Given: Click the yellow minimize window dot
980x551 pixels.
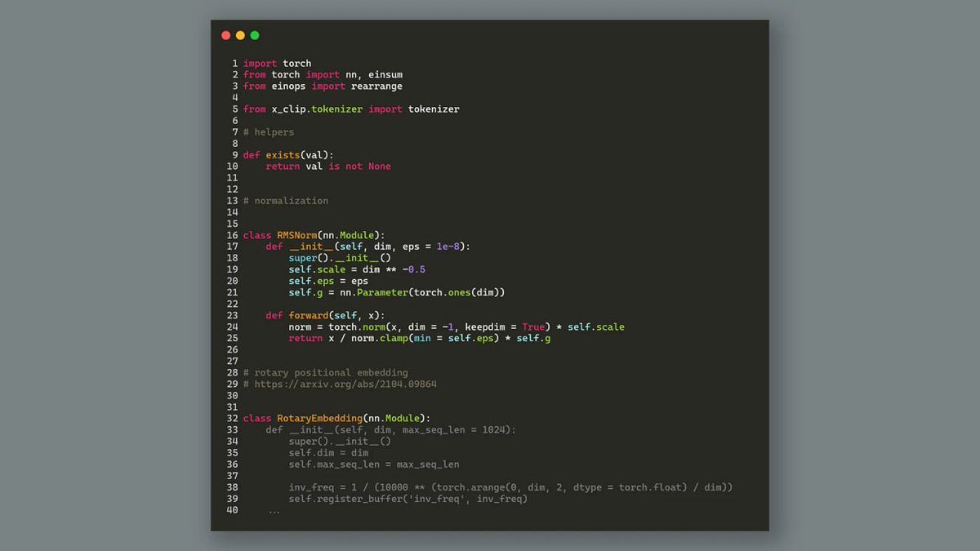Looking at the screenshot, I should point(240,35).
